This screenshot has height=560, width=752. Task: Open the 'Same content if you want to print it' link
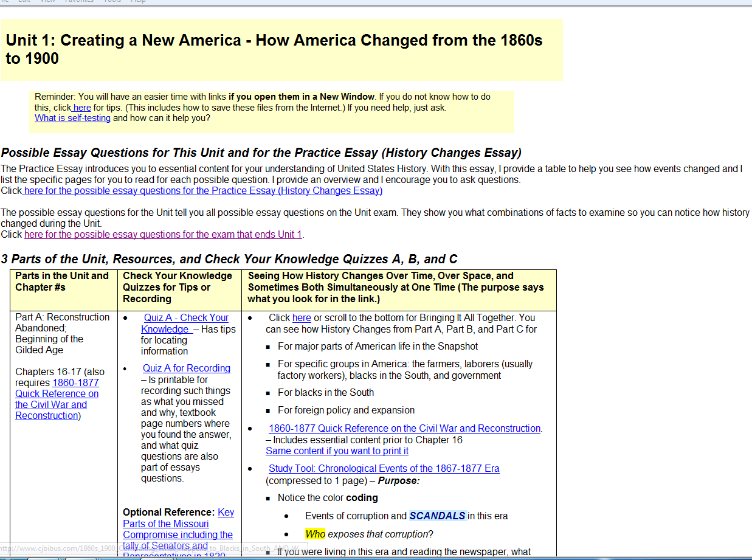coord(337,451)
